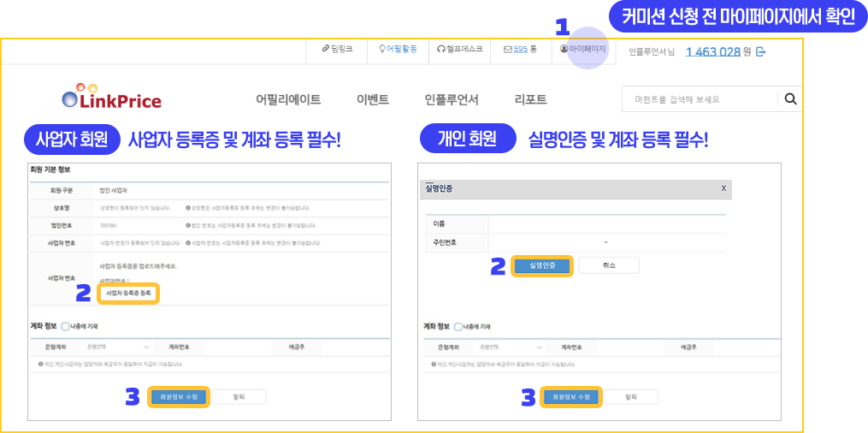Focus the 이름 field in 실명인증 dialog
This screenshot has height=433, width=868.
point(606,223)
